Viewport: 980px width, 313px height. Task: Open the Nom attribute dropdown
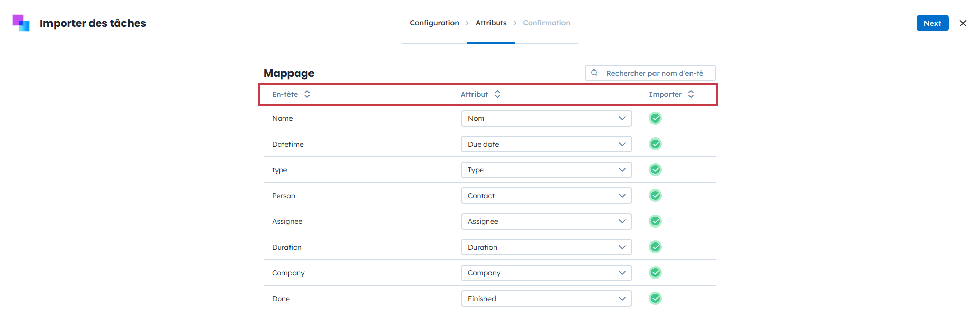pyautogui.click(x=546, y=118)
